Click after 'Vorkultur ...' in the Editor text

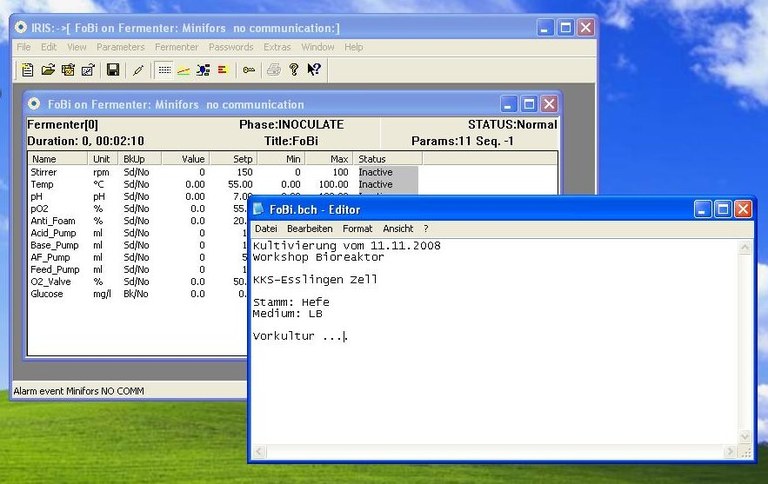coord(344,337)
